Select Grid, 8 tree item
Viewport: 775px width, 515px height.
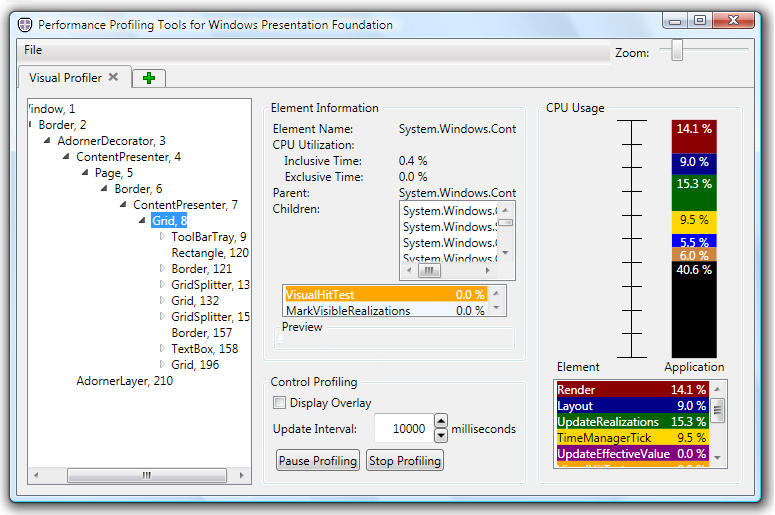[x=169, y=220]
